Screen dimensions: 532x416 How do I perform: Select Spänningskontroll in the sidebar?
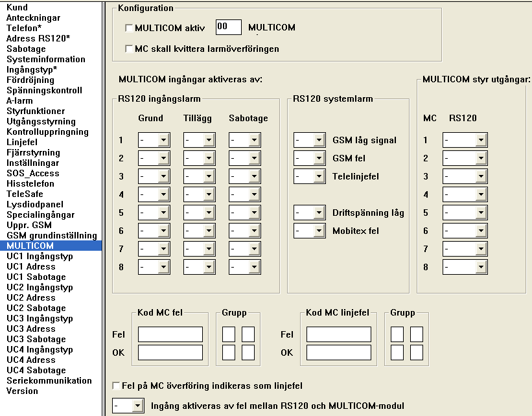[44, 90]
